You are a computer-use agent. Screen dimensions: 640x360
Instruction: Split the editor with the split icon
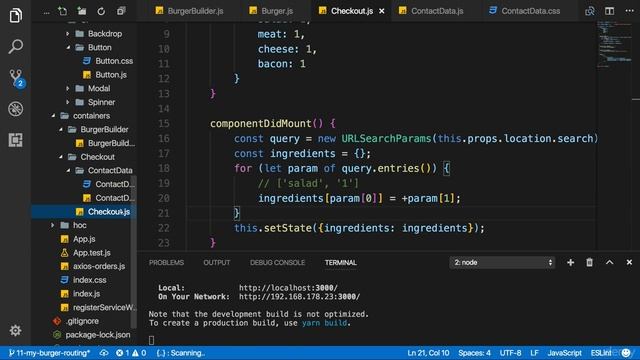609,11
